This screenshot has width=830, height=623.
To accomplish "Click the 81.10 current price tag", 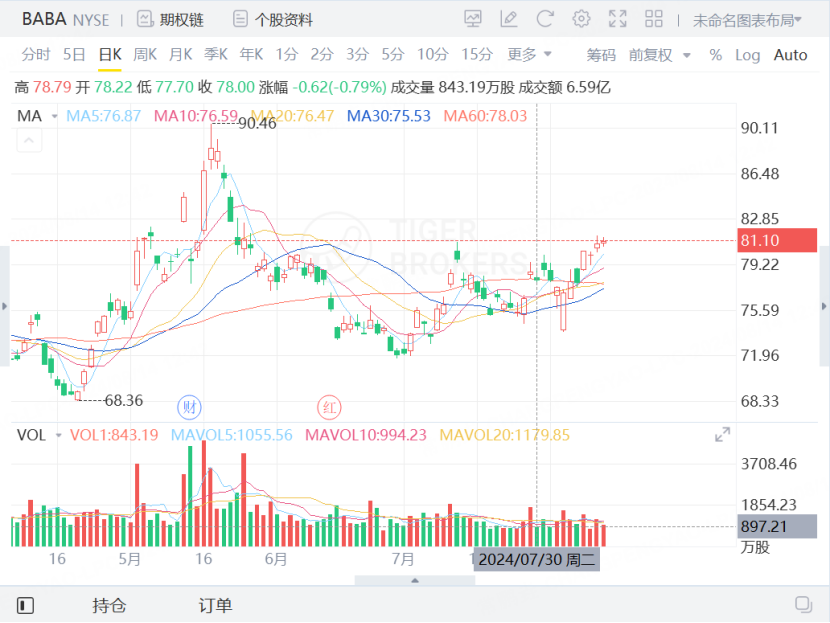I will click(777, 240).
